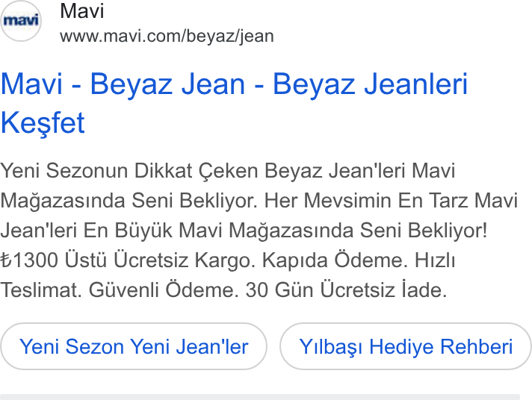
Task: Click the gray divider bar at the bottom
Action: pos(260,397)
